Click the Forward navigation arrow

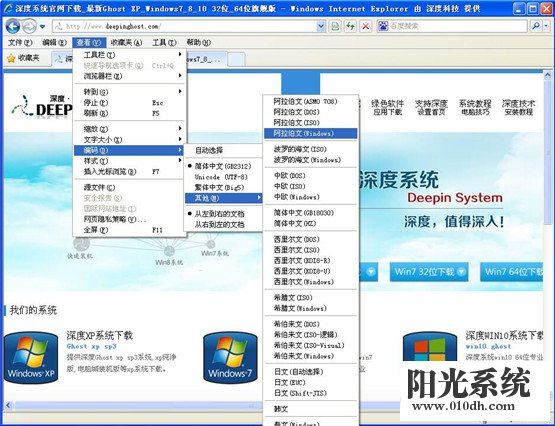(29, 26)
